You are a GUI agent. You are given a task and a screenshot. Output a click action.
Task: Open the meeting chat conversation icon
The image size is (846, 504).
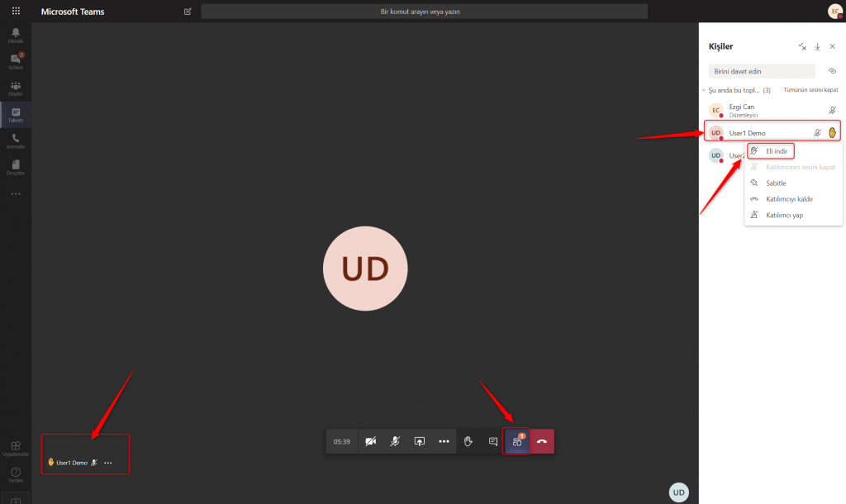coord(492,441)
